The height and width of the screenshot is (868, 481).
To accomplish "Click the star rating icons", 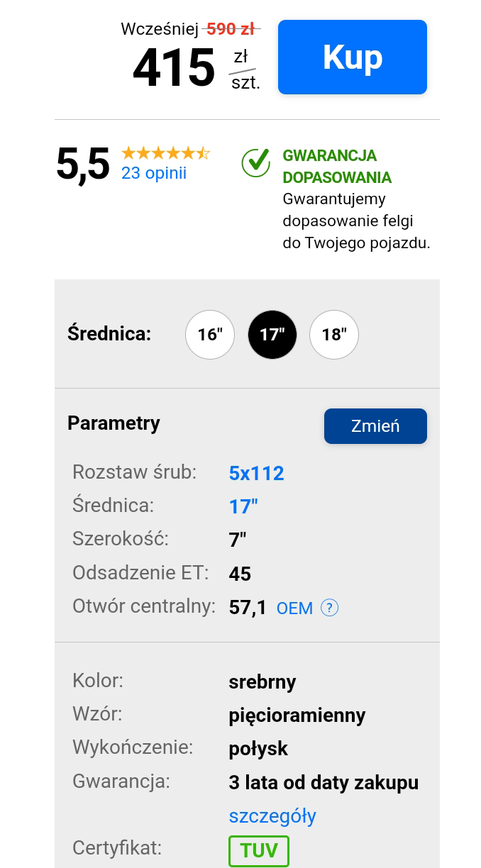I will 165,153.
